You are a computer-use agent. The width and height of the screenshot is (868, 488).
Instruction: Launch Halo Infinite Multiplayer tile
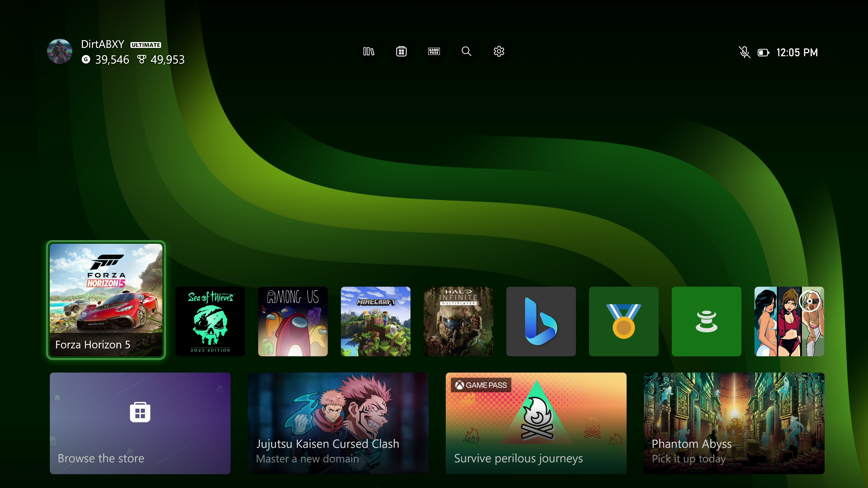[458, 321]
